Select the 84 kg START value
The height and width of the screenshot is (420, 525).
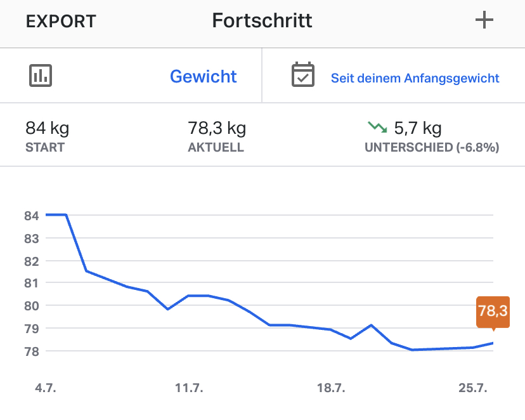pos(48,129)
